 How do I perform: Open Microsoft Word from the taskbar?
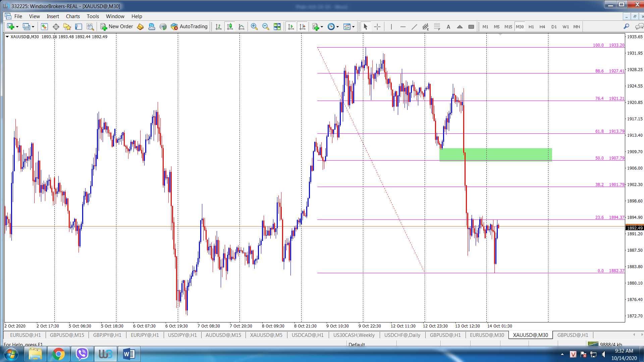129,354
